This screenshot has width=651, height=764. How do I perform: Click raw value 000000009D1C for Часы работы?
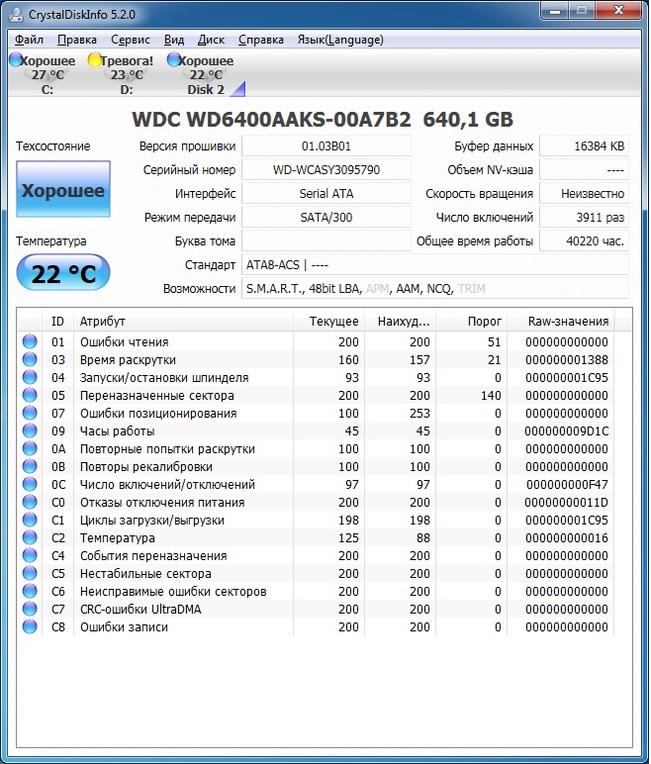coord(566,431)
